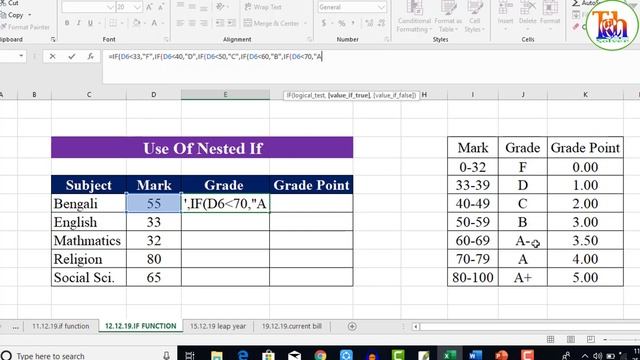Open Cell Styles gallery
This screenshot has width=640, height=360.
(474, 17)
